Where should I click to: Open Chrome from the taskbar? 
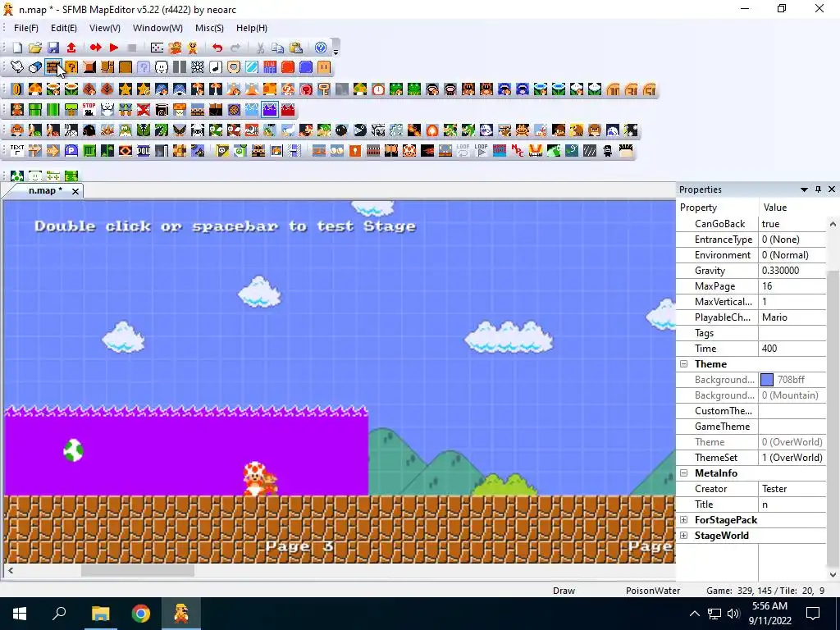[x=141, y=614]
